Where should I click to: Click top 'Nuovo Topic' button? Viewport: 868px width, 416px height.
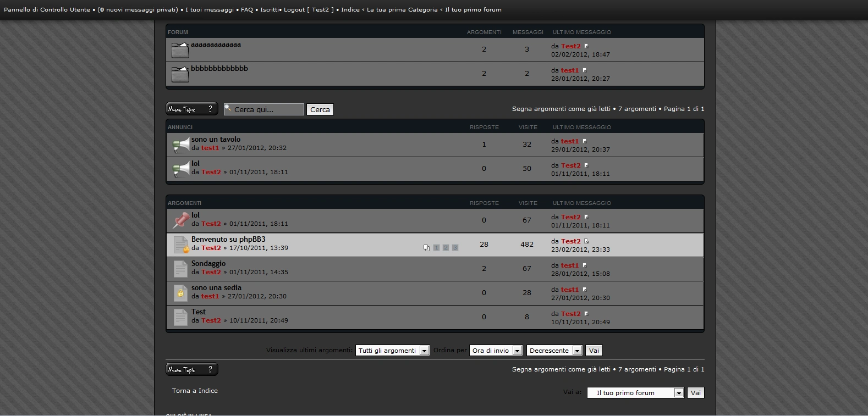click(x=192, y=109)
